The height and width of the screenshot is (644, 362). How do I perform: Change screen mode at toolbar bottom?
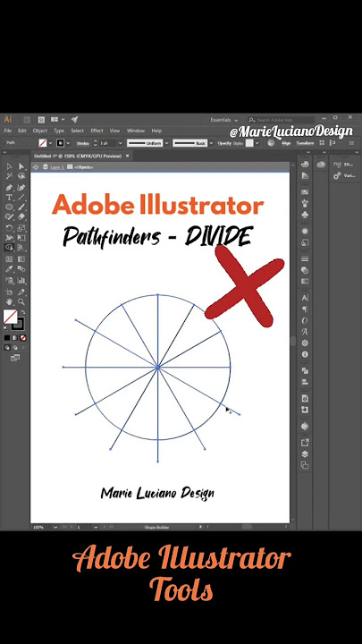coord(15,358)
